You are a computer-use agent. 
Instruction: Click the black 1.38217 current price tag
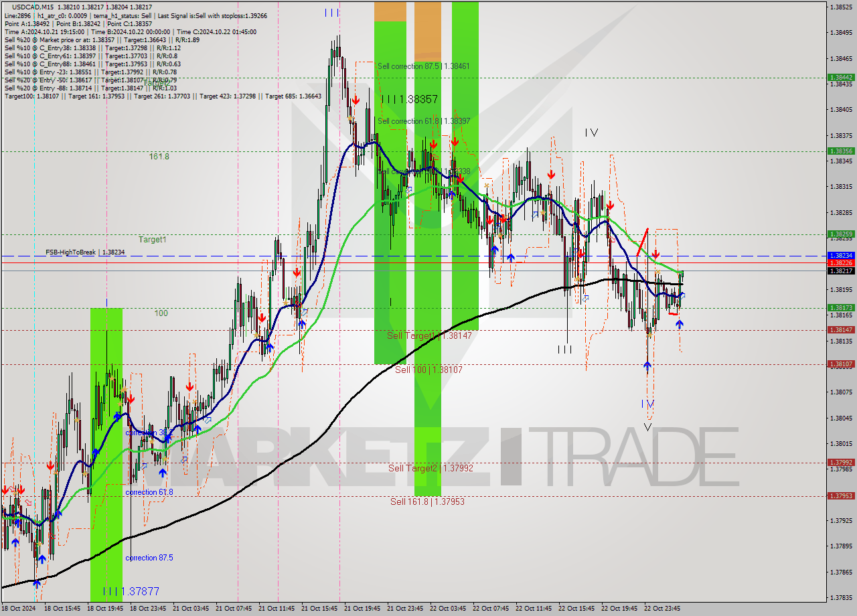coord(841,271)
